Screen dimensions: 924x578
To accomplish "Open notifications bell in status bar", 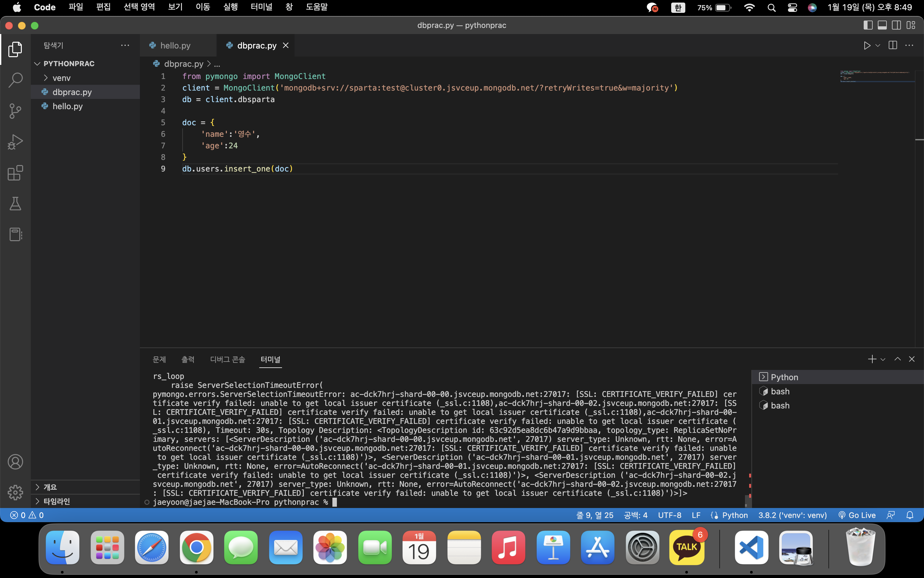I will coord(910,515).
